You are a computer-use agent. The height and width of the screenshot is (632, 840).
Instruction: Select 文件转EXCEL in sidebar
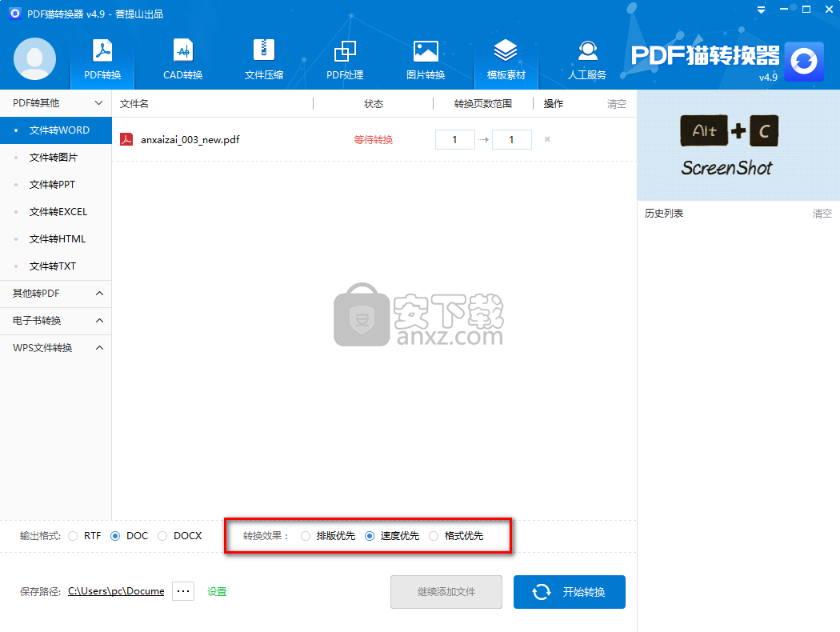(x=56, y=211)
